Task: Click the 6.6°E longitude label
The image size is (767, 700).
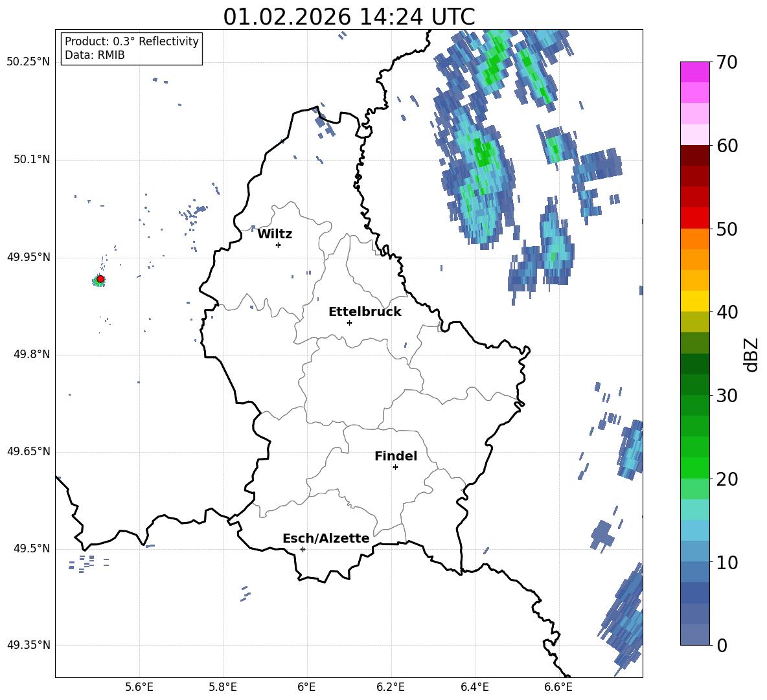Action: (x=558, y=687)
